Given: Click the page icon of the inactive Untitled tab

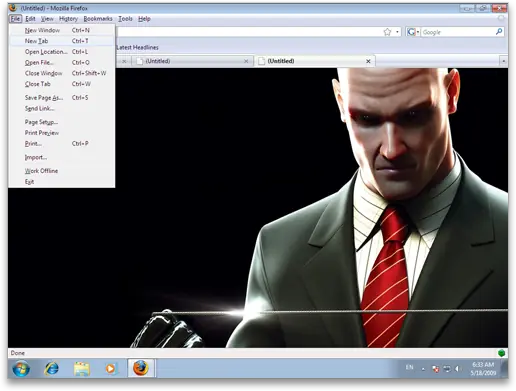Looking at the screenshot, I should (140, 61).
